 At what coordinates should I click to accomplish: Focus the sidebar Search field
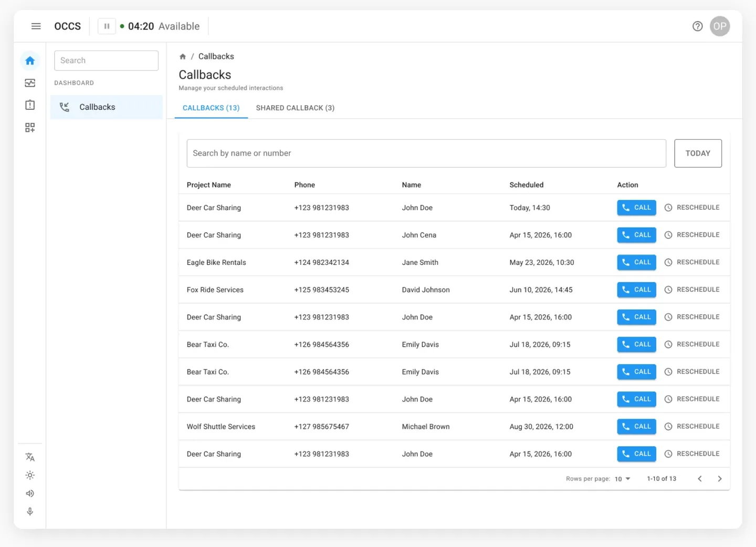tap(106, 60)
